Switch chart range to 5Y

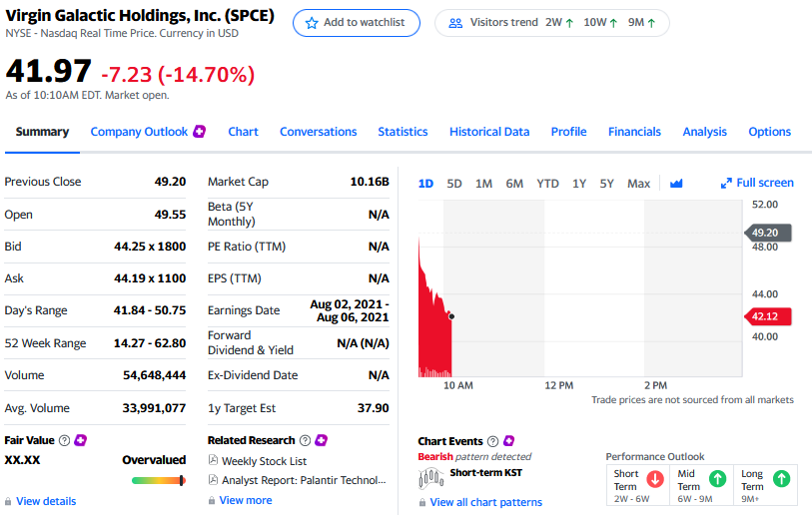click(x=606, y=184)
